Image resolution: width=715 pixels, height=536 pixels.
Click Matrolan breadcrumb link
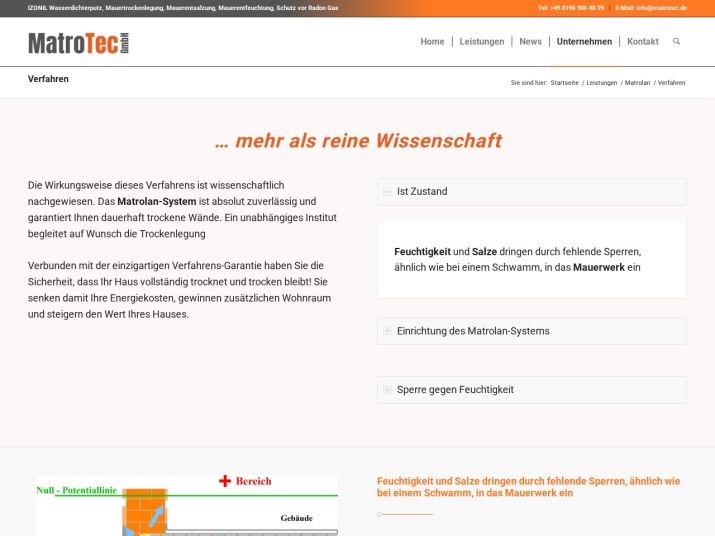pyautogui.click(x=637, y=83)
